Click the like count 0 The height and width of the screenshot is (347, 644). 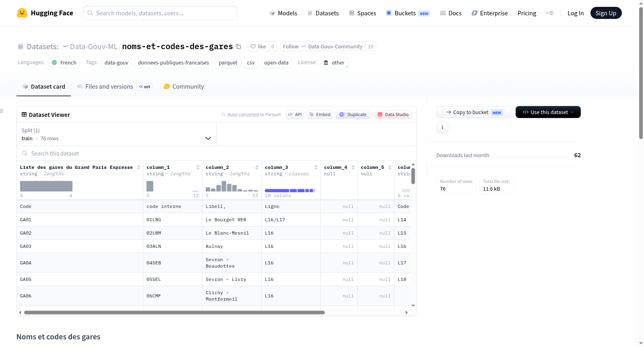272,46
